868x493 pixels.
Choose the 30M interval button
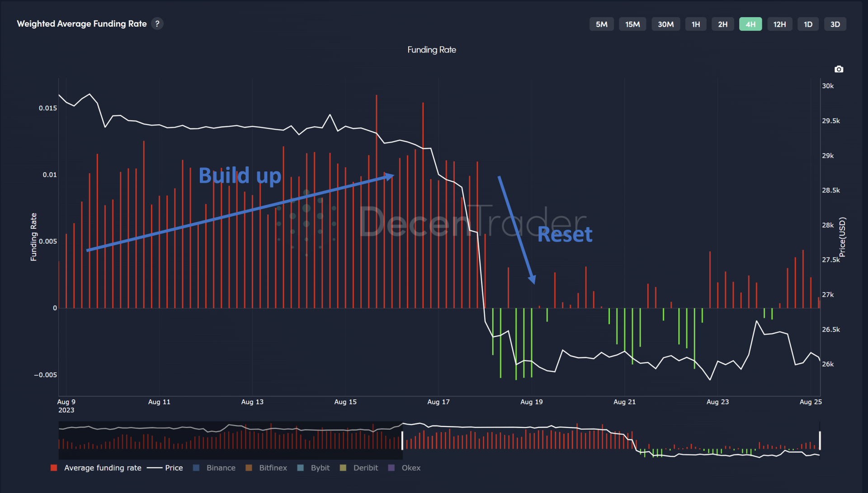point(665,24)
